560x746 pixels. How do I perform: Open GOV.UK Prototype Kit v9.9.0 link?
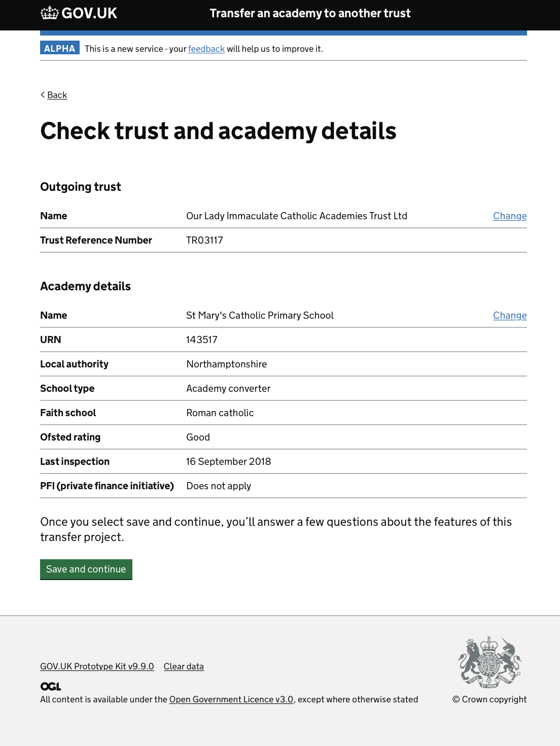97,666
